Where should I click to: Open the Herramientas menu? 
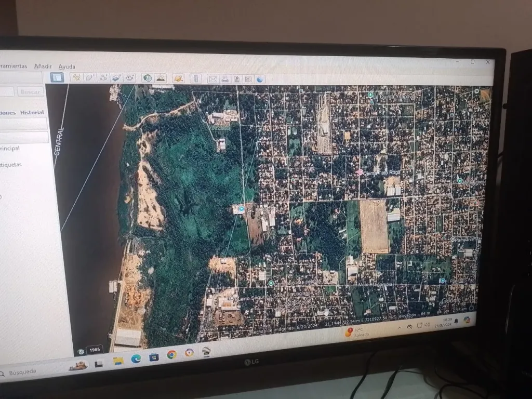coord(13,66)
